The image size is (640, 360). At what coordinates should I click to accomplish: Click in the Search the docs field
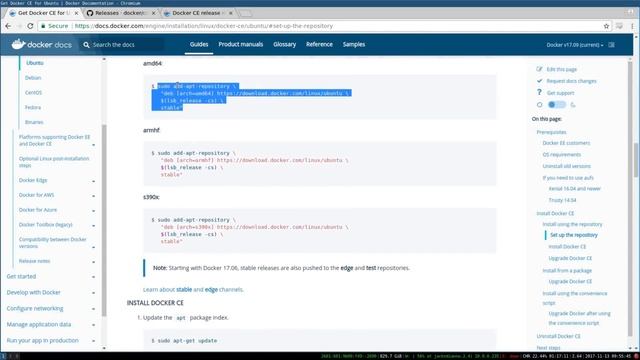[122, 44]
